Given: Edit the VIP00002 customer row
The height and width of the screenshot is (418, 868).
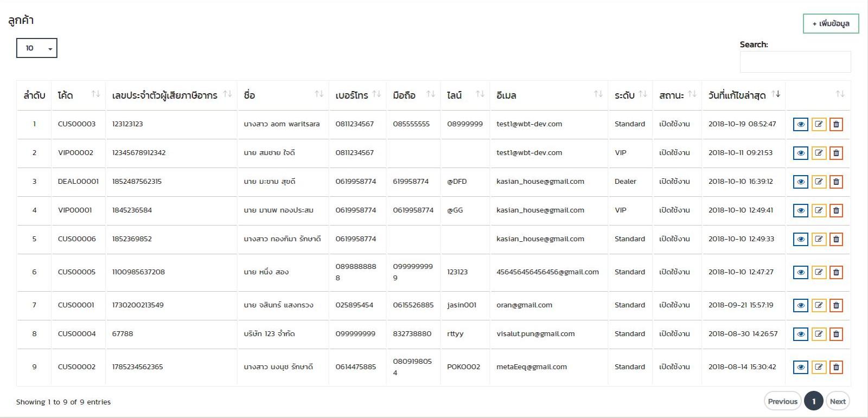Looking at the screenshot, I should [x=819, y=153].
